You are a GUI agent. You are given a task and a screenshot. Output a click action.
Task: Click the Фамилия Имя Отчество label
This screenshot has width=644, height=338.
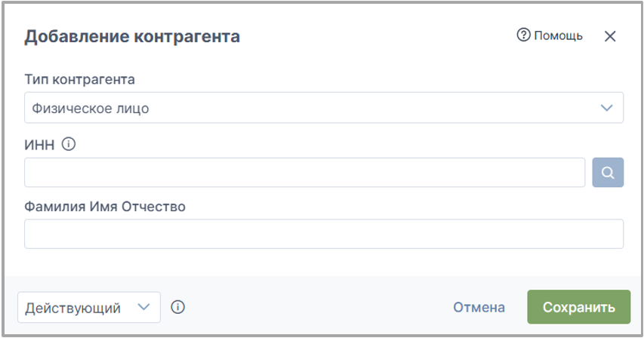(x=105, y=206)
